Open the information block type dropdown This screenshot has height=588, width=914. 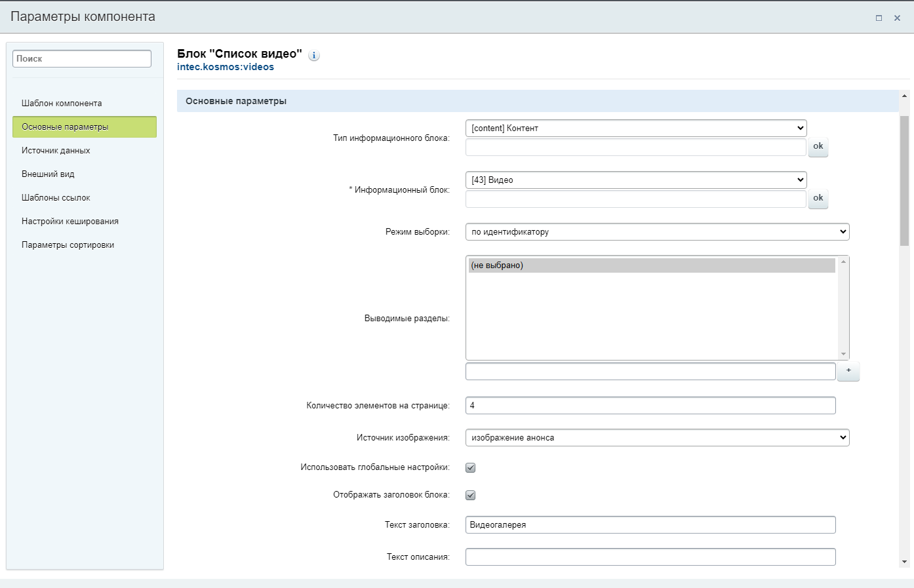coord(636,128)
